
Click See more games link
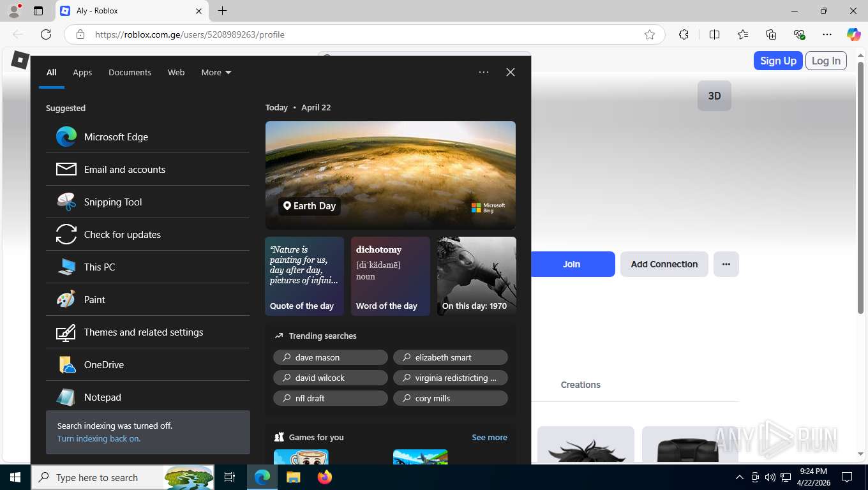point(490,437)
